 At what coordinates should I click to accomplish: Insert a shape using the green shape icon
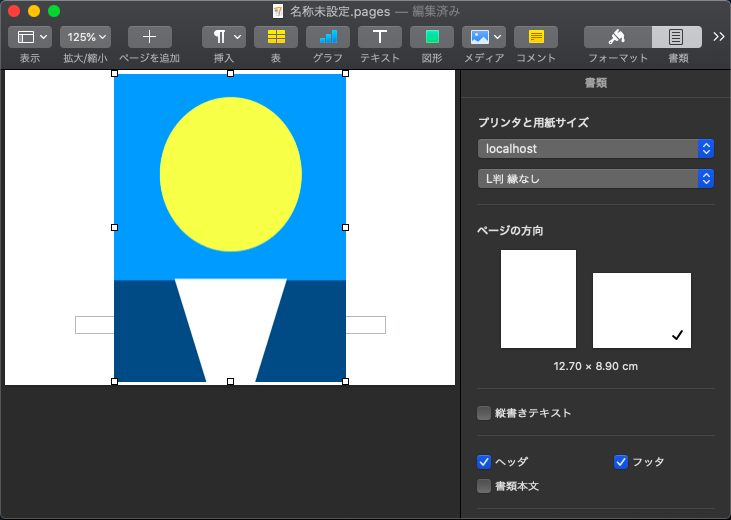432,37
